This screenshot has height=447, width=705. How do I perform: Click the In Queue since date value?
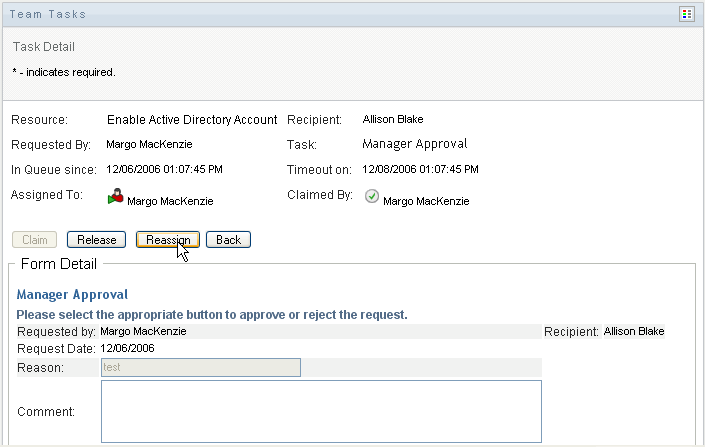click(x=164, y=170)
